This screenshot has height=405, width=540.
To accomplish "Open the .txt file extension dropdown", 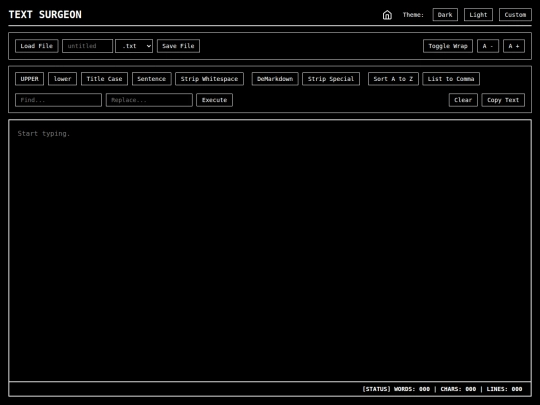I will pos(134,46).
